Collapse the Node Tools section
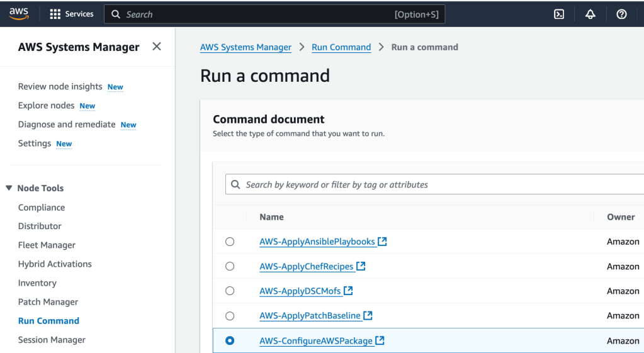The height and width of the screenshot is (353, 644). [9, 188]
